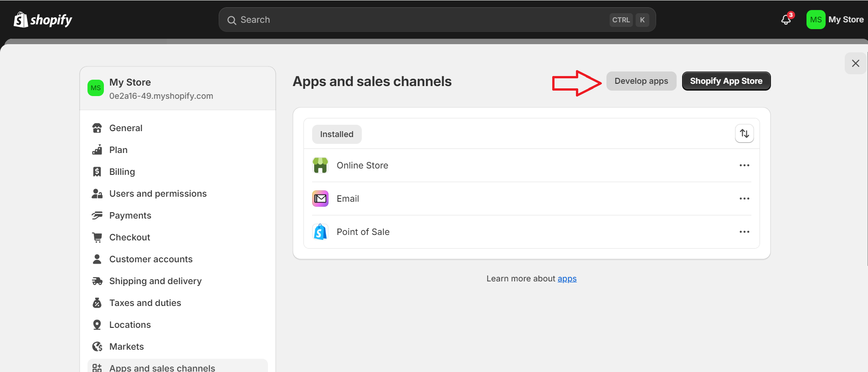This screenshot has height=372, width=868.
Task: Click the Online Store app icon
Action: [320, 165]
